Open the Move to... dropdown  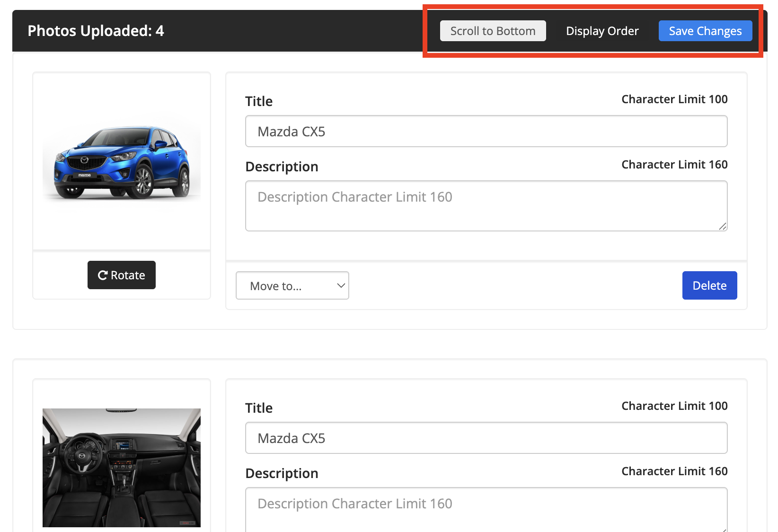(292, 285)
